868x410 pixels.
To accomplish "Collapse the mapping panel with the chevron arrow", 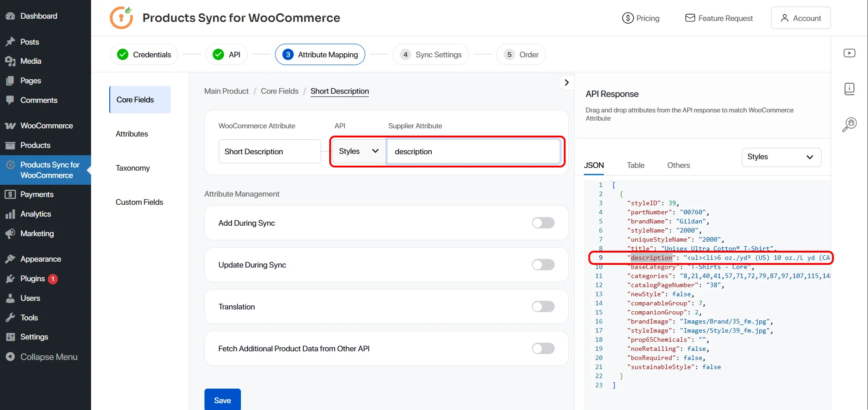I will coord(566,82).
